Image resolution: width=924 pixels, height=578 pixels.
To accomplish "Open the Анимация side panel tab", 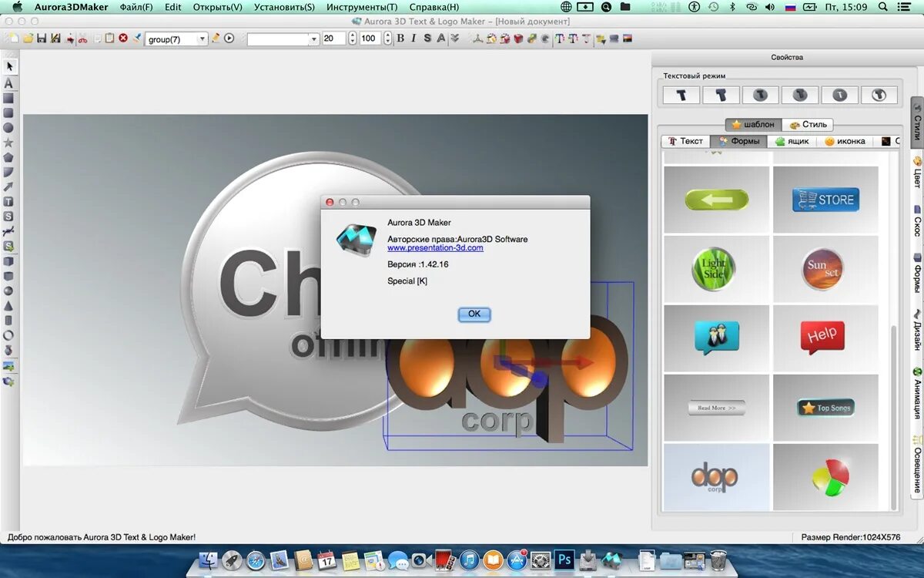I will [x=917, y=392].
